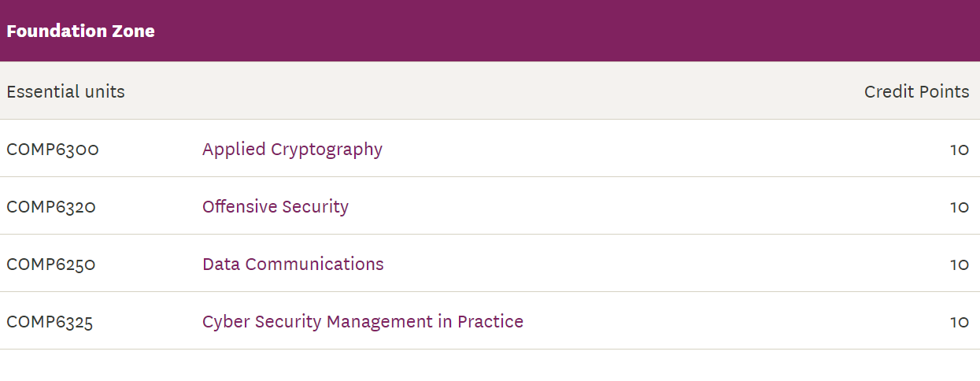Viewport: 980px width, 381px height.
Task: Click the Foundation Zone heading text
Action: click(x=81, y=31)
